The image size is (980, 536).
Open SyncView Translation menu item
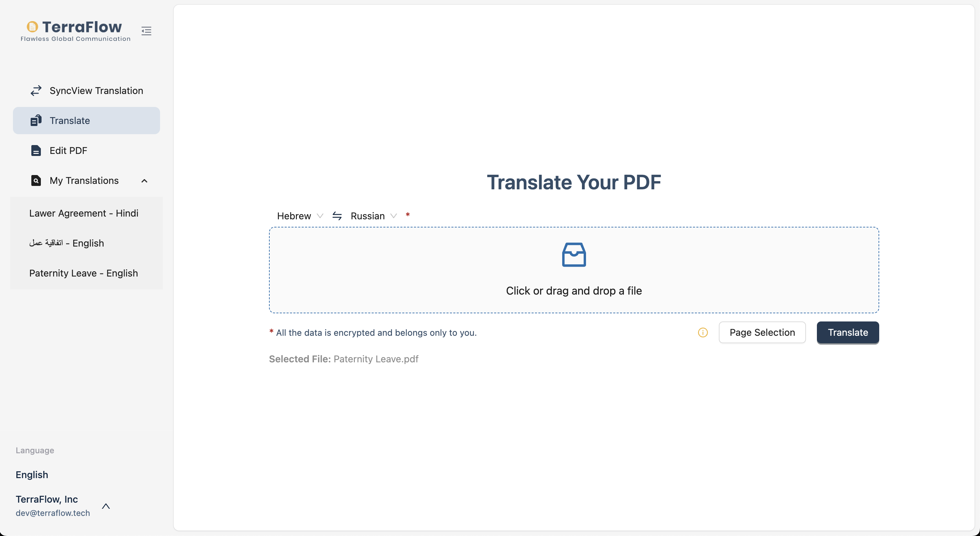click(96, 91)
